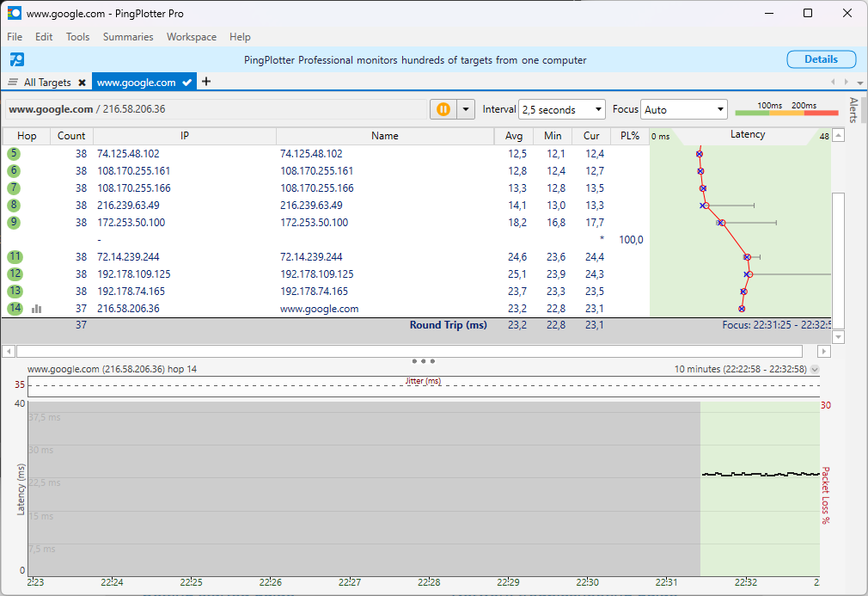Click the green hop 5 circle icon
The height and width of the screenshot is (596, 868).
point(14,153)
